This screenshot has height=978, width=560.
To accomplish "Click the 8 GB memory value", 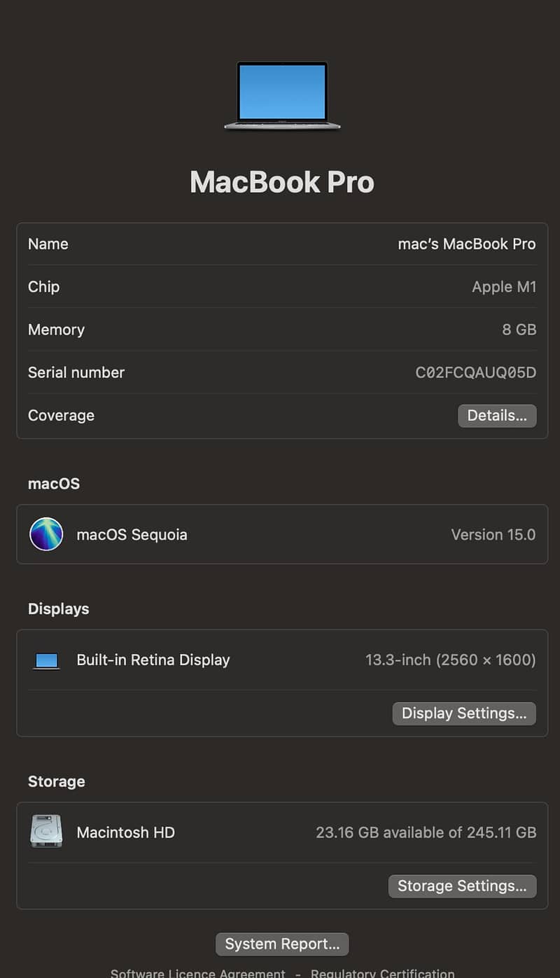I will (x=519, y=330).
